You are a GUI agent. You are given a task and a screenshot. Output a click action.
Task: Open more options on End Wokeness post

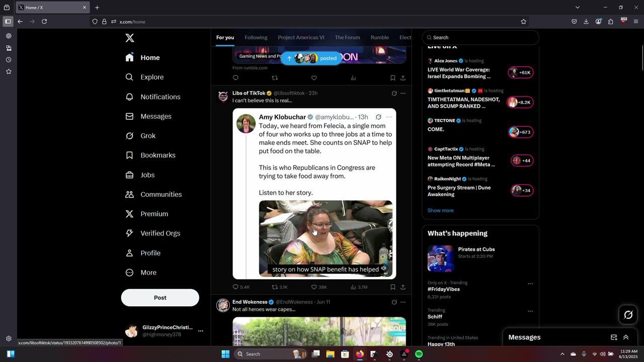(403, 302)
